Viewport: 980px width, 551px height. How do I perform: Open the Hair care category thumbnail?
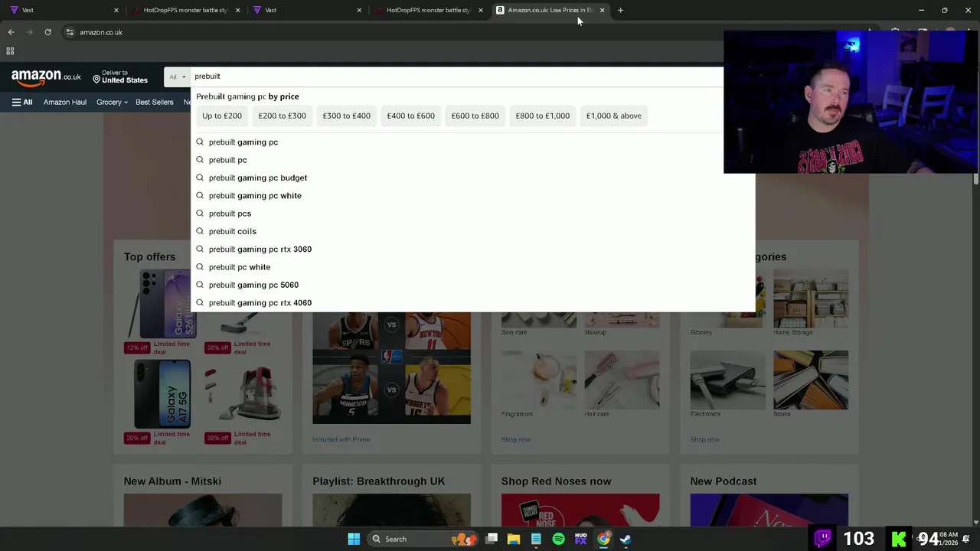622,380
